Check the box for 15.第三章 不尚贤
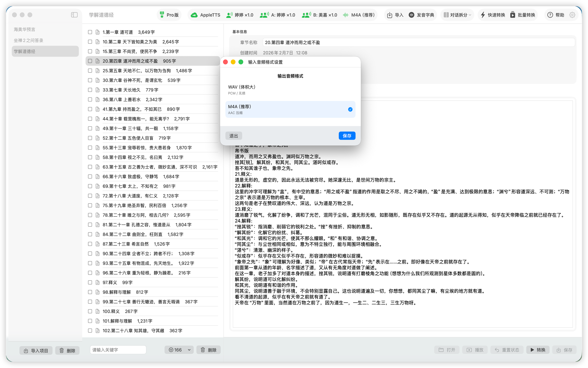The height and width of the screenshot is (368, 588). tap(90, 51)
